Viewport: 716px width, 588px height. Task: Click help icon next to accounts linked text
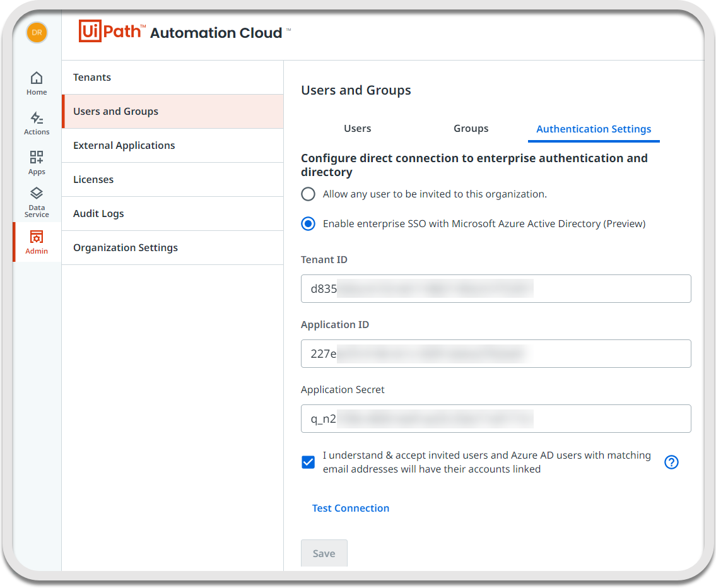[x=671, y=462]
